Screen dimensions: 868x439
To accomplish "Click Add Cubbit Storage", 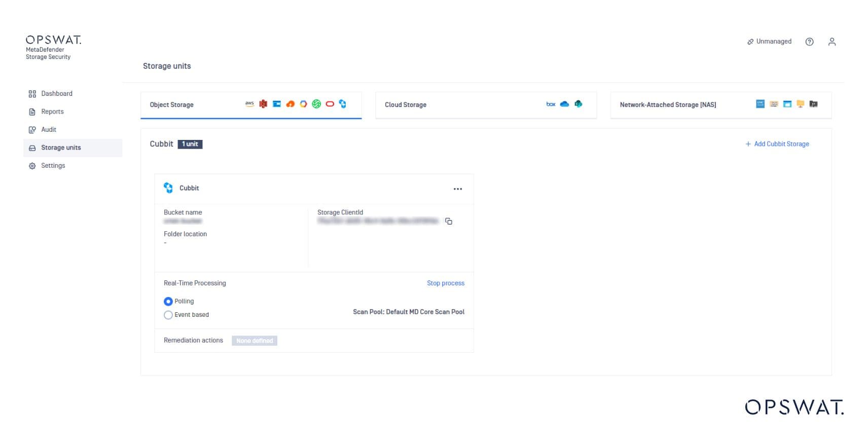I will tap(777, 144).
